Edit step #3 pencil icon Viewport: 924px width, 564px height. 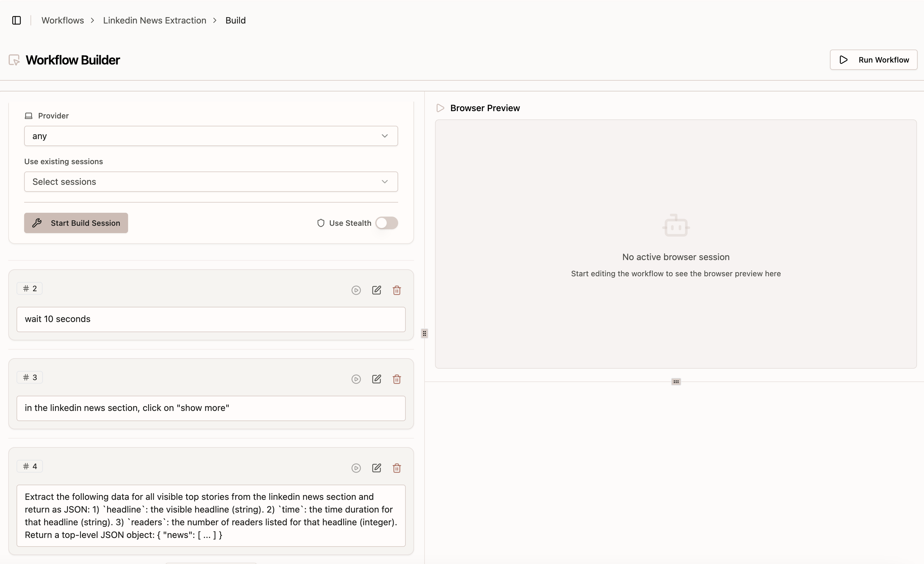(377, 379)
